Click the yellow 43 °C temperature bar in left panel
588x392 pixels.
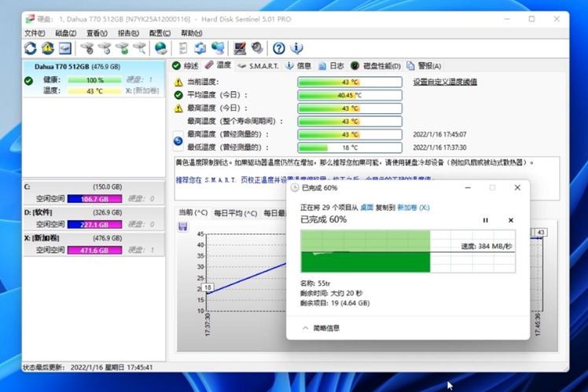pos(95,91)
